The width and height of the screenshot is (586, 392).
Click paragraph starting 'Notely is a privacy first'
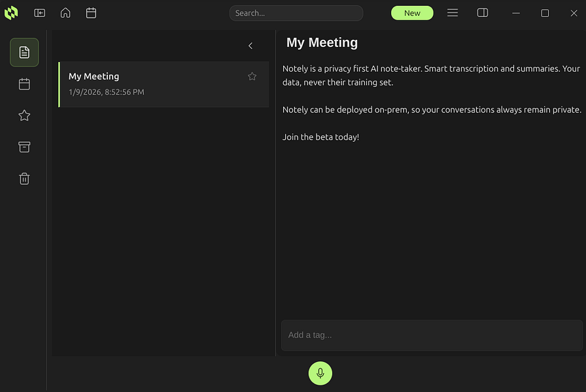pos(431,75)
